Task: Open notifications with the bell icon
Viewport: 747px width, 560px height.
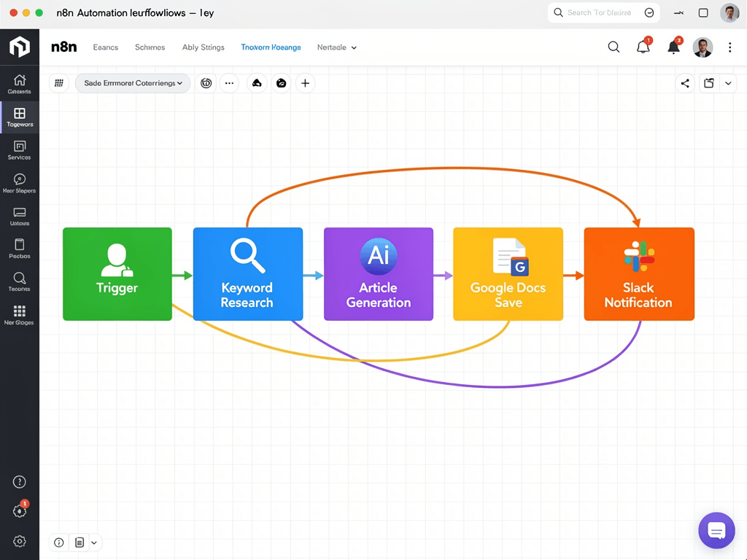Action: [x=643, y=47]
